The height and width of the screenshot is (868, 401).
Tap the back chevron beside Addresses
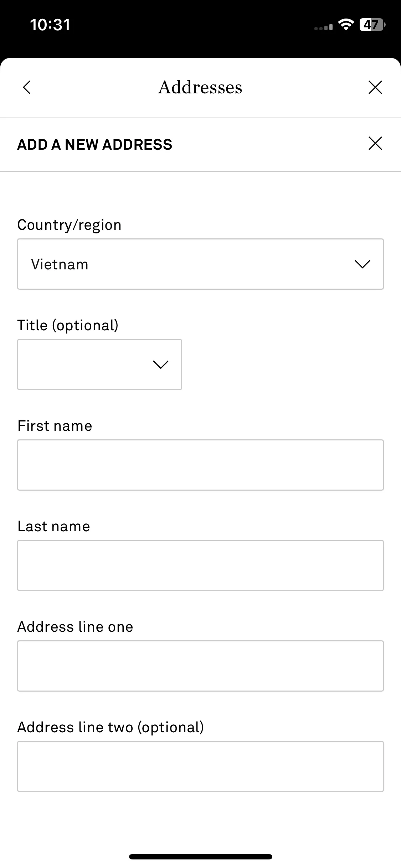point(27,87)
